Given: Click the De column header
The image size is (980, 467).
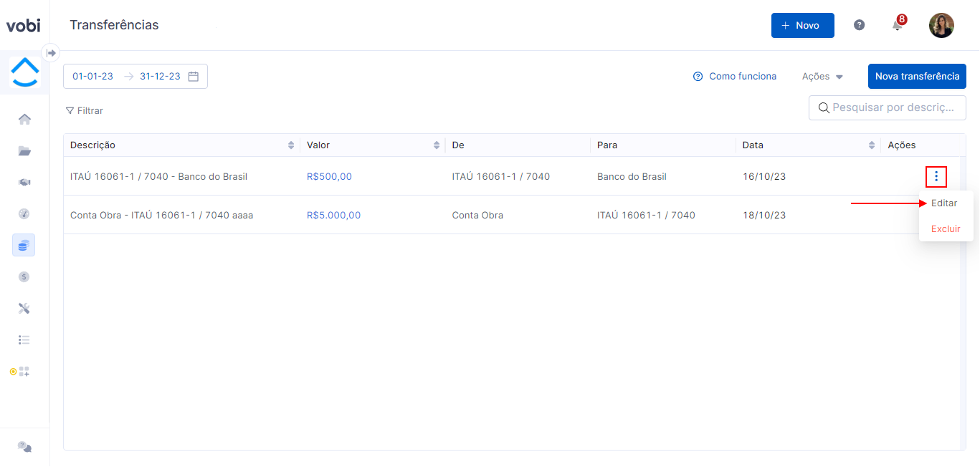Looking at the screenshot, I should (x=517, y=145).
